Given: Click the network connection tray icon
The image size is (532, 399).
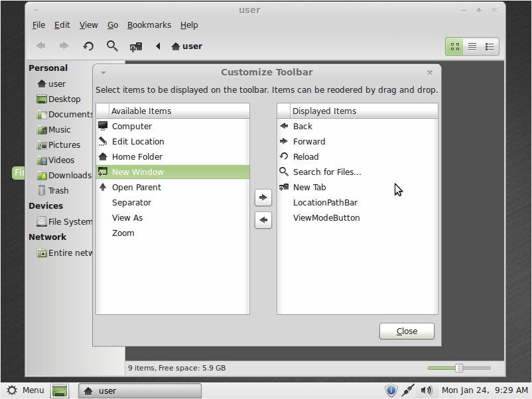Looking at the screenshot, I should point(408,390).
